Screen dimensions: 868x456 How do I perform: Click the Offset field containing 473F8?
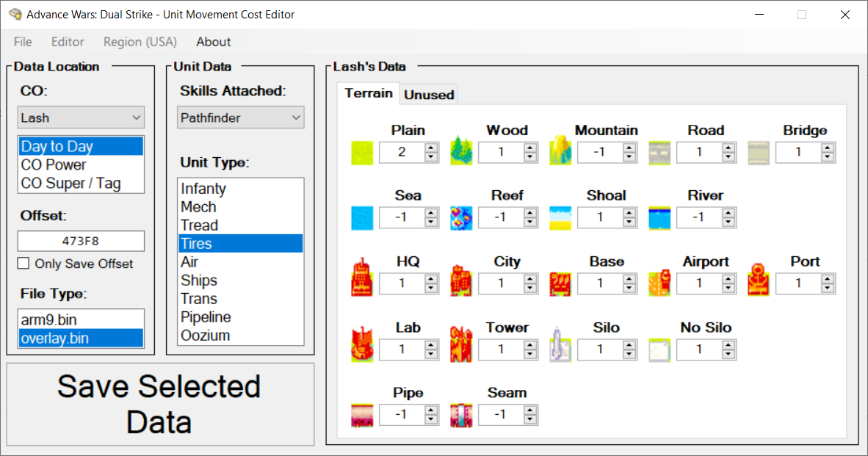(x=81, y=242)
